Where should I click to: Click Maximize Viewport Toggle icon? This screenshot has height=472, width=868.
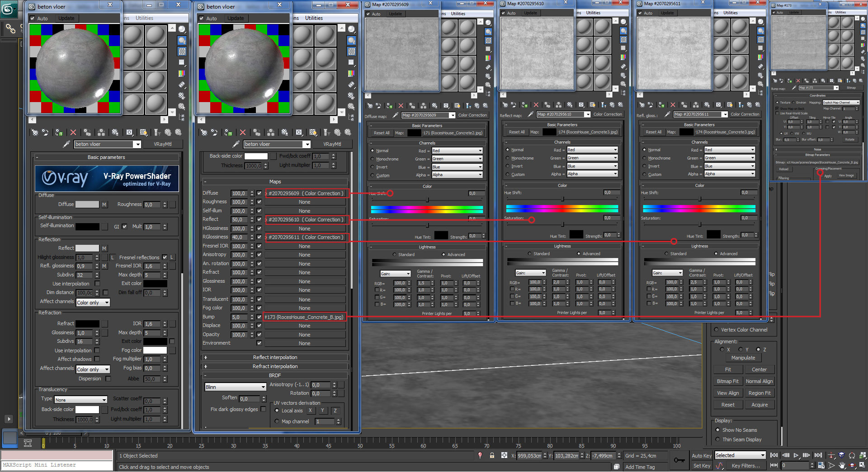[863, 465]
